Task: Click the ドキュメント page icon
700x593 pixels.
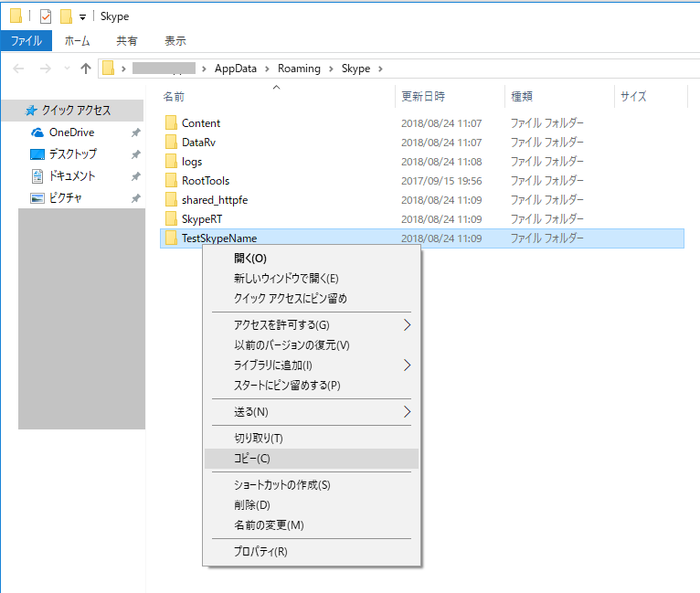Action: click(37, 176)
